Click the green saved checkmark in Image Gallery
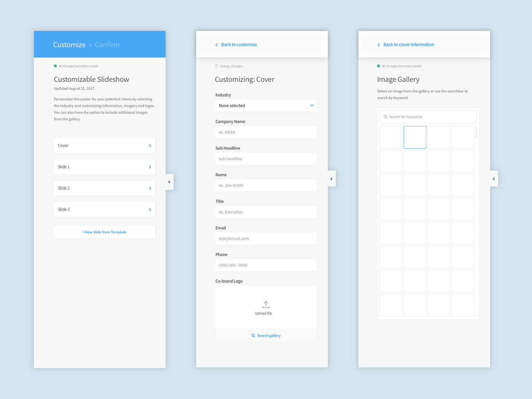This screenshot has width=532, height=399. pyautogui.click(x=378, y=66)
